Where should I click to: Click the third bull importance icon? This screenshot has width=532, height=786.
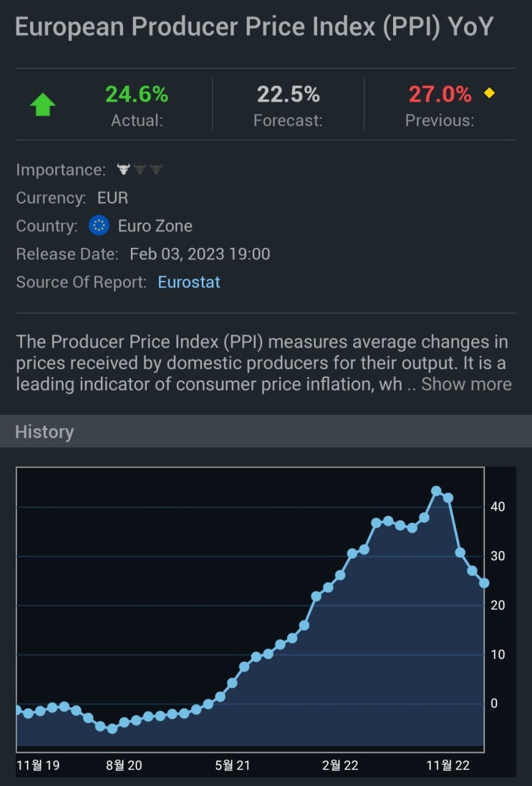tap(155, 170)
